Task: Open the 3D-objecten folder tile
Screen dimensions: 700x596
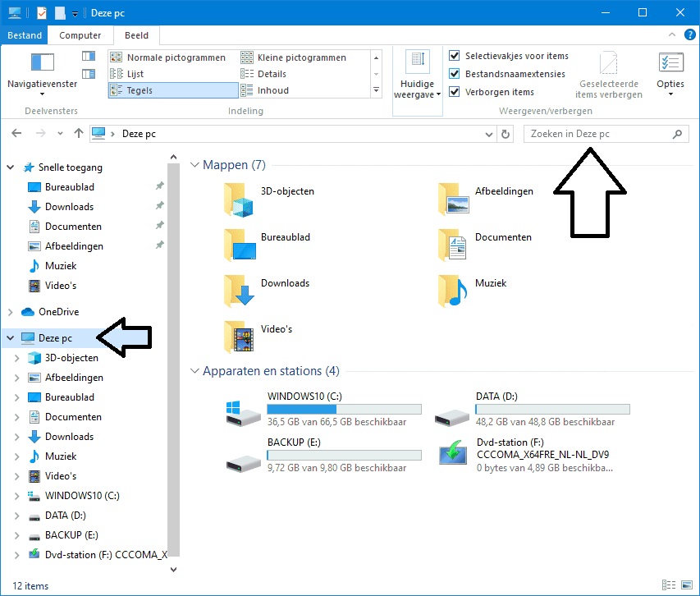Action: (242, 198)
